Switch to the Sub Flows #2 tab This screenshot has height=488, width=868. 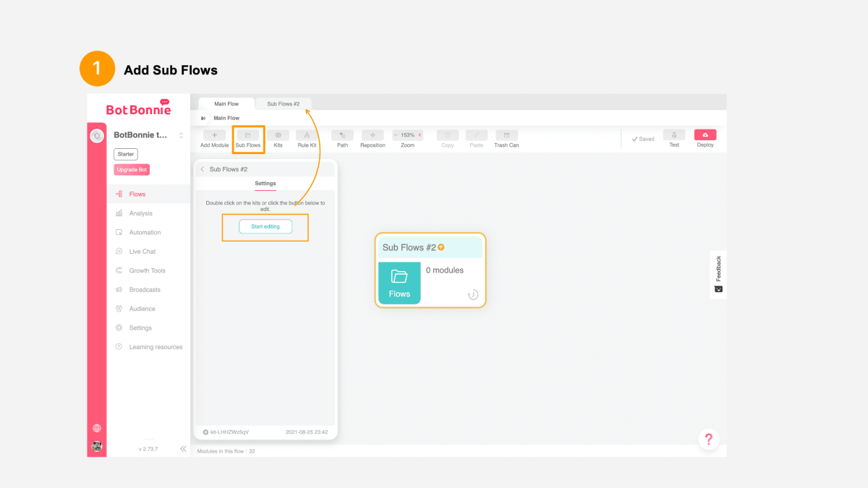[x=284, y=104]
